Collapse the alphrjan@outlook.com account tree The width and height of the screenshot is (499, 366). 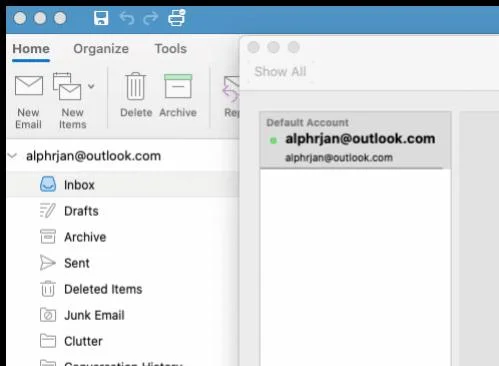pos(13,156)
